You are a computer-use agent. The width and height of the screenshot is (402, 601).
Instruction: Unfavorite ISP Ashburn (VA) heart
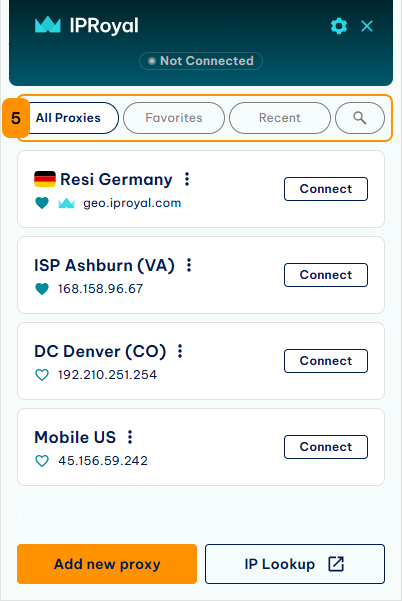point(42,289)
